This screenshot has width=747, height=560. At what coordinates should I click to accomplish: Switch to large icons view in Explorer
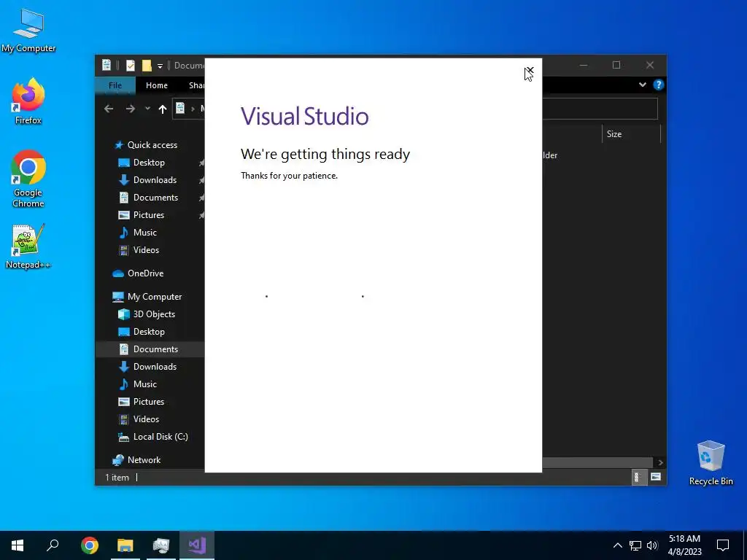(656, 477)
